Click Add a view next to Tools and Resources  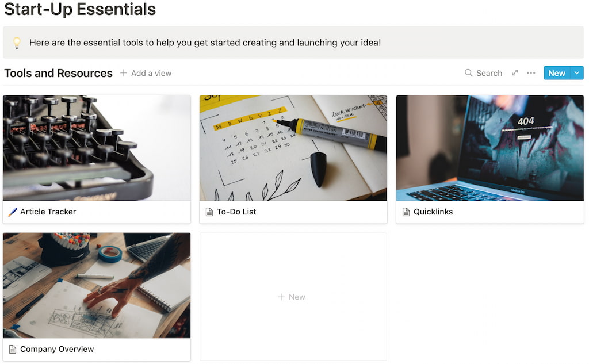coord(146,73)
